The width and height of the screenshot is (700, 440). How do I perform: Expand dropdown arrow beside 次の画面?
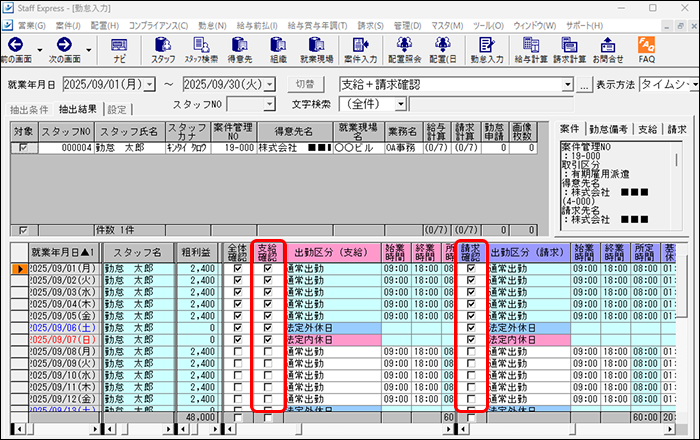88,50
